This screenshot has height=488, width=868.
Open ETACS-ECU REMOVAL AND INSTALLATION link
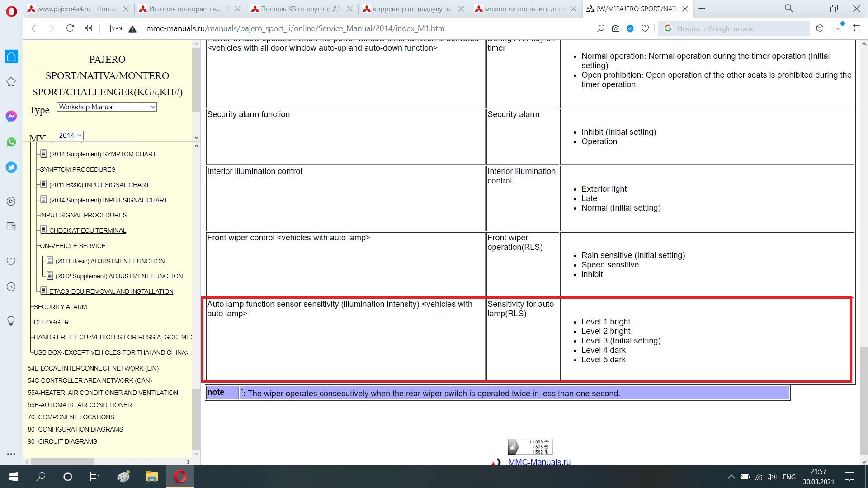(x=111, y=291)
